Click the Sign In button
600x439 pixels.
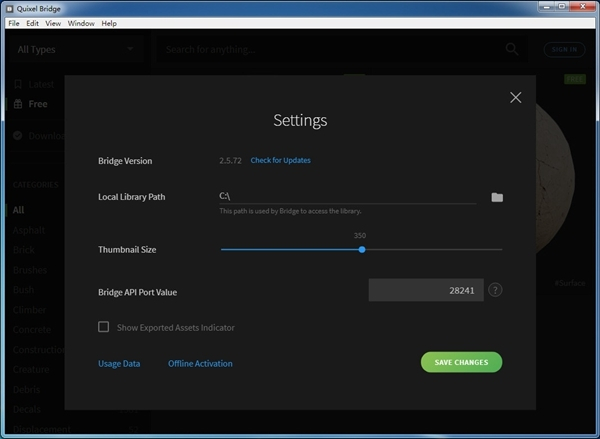click(x=564, y=49)
